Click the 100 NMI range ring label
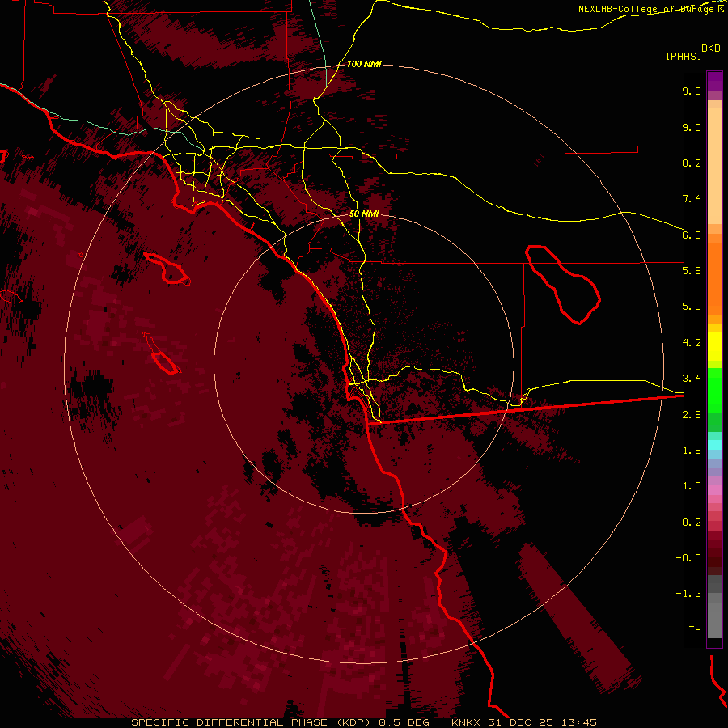The width and height of the screenshot is (728, 728). [364, 64]
